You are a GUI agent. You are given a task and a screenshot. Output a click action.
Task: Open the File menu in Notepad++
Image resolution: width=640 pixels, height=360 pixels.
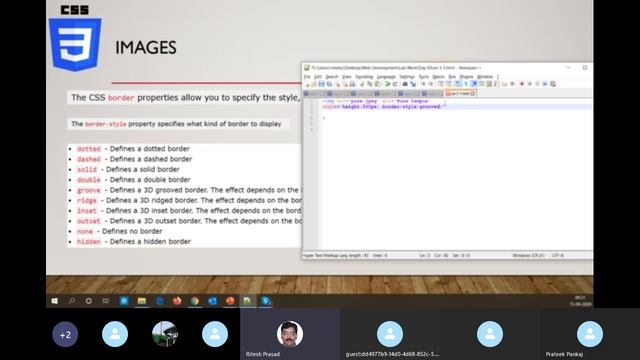tap(307, 77)
